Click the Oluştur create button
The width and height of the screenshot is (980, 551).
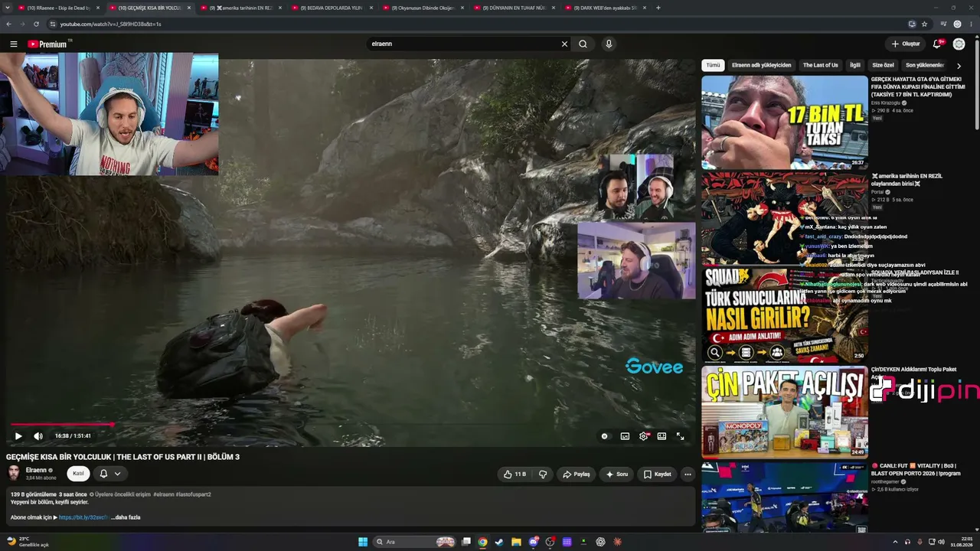tap(906, 44)
